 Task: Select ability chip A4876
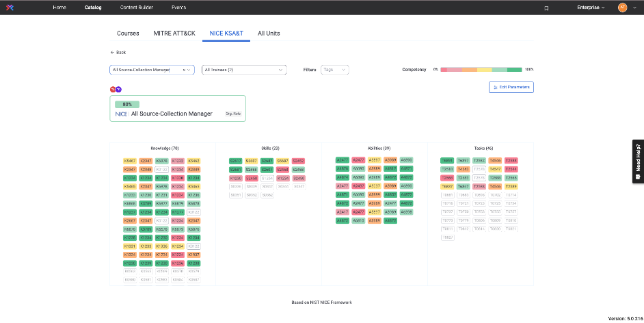point(343,168)
